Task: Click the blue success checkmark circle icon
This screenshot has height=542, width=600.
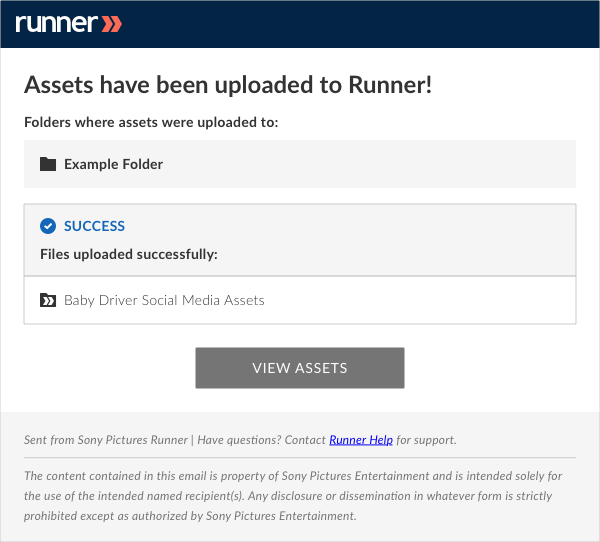Action: (48, 226)
